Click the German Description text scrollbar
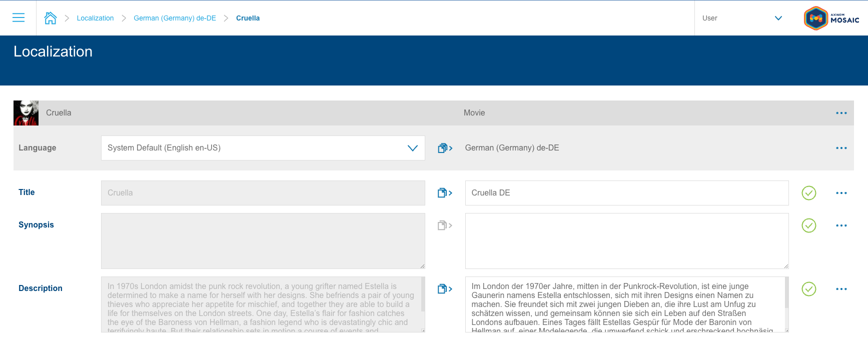Screen dimensions: 868x348 (786, 295)
